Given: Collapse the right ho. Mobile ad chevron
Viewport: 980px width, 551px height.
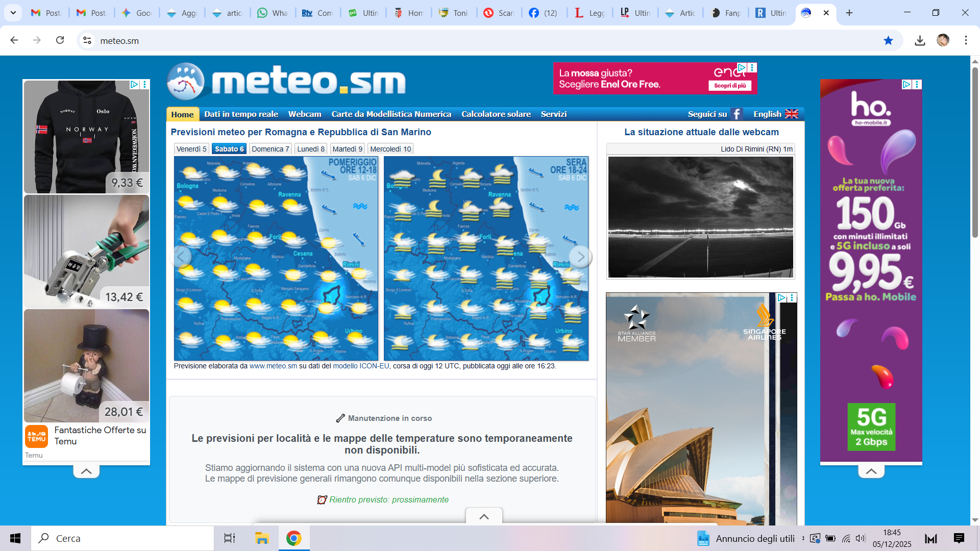Looking at the screenshot, I should point(871,471).
